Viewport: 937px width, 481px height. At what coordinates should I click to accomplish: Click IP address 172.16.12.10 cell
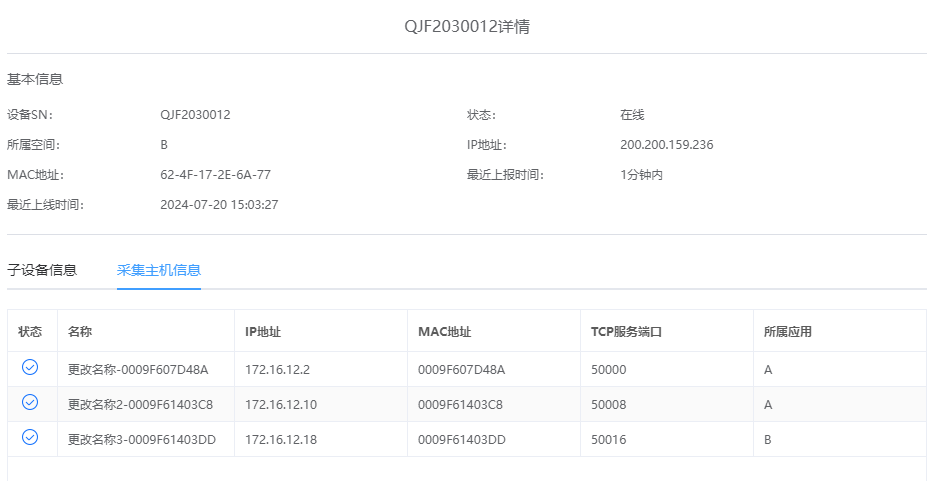pyautogui.click(x=281, y=405)
